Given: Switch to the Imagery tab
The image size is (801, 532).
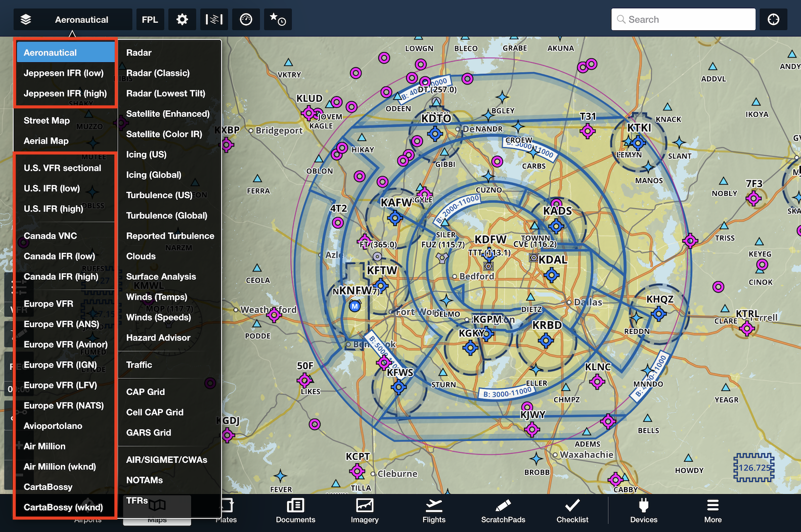Looking at the screenshot, I should click(x=365, y=511).
